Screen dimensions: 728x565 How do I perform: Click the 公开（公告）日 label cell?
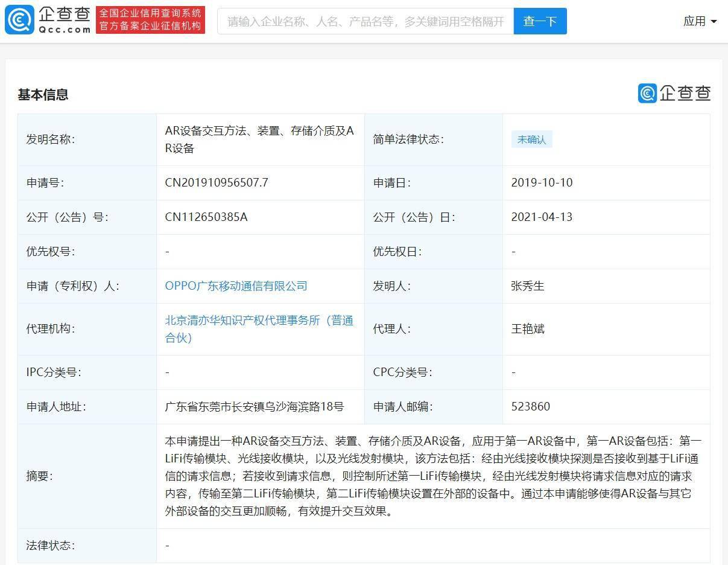click(x=434, y=217)
